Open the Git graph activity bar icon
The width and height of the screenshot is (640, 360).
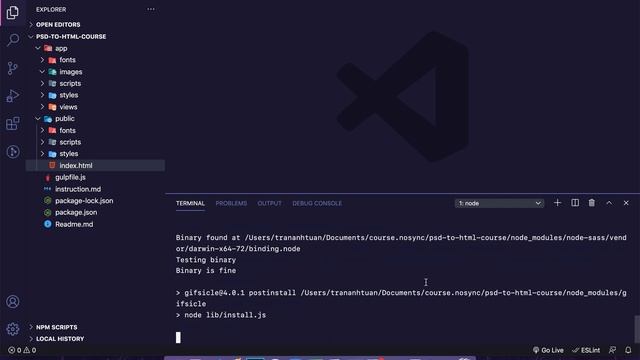point(13,152)
